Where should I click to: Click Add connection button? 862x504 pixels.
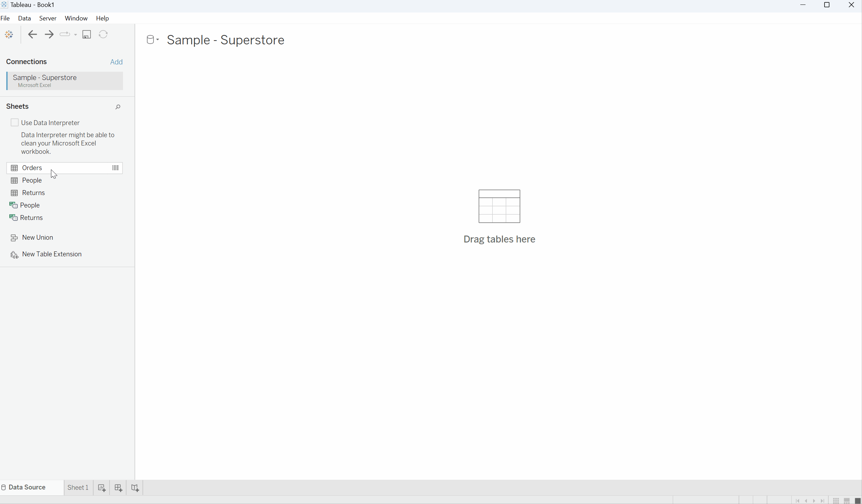tap(116, 61)
